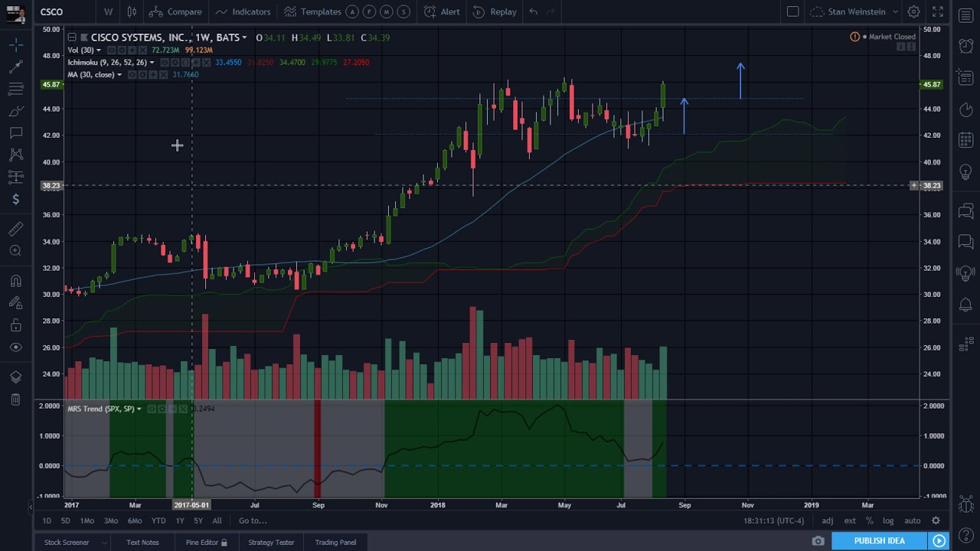
Task: Open the Templates menu
Action: click(312, 11)
